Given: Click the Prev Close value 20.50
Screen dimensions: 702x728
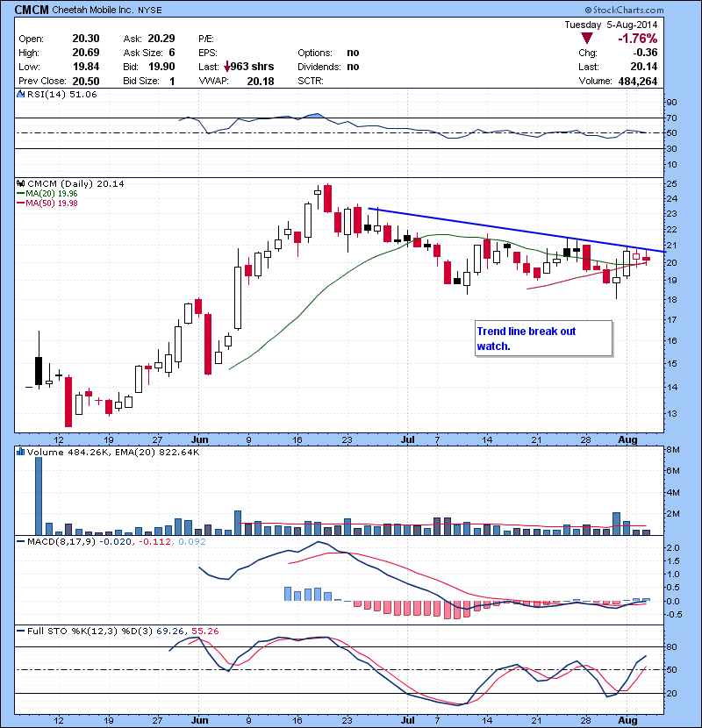Looking at the screenshot, I should pos(86,82).
